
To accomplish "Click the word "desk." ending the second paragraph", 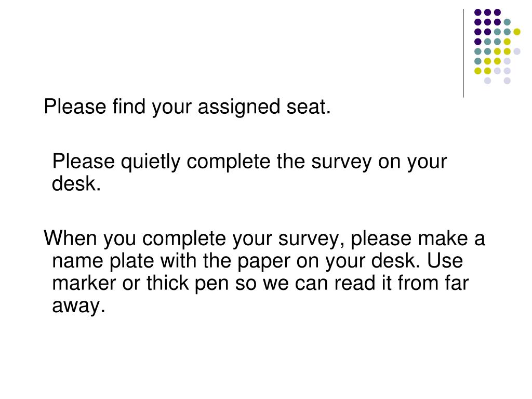I will 76,184.
